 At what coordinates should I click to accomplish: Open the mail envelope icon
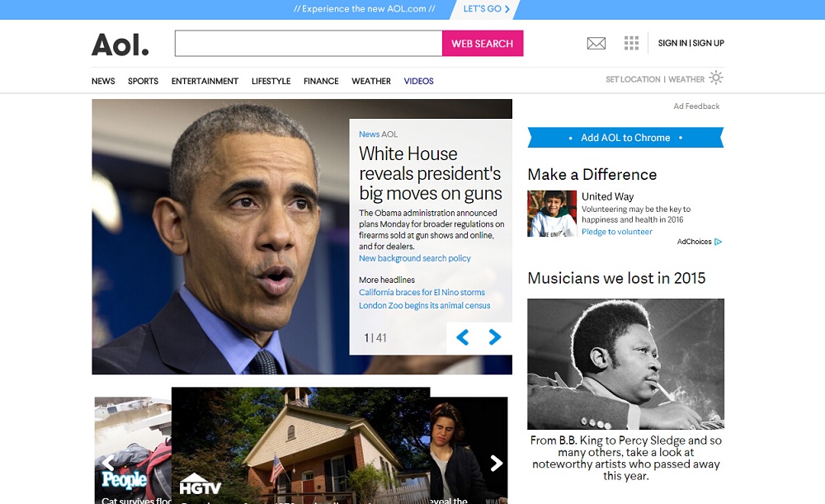[x=596, y=43]
